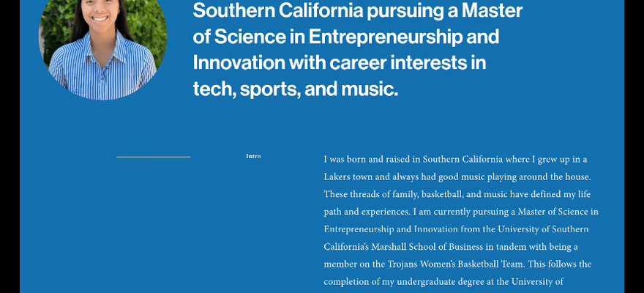Select headline line "of Science in Entrepreneurship and"

point(346,37)
